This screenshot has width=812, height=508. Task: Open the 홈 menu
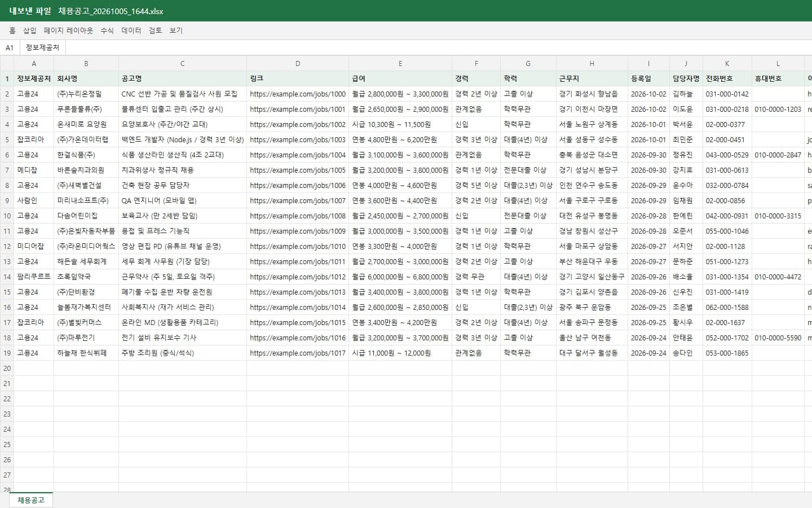[x=12, y=30]
